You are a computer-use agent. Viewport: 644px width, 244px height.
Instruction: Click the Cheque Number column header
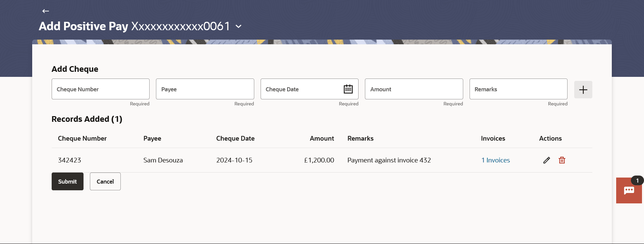[82, 138]
